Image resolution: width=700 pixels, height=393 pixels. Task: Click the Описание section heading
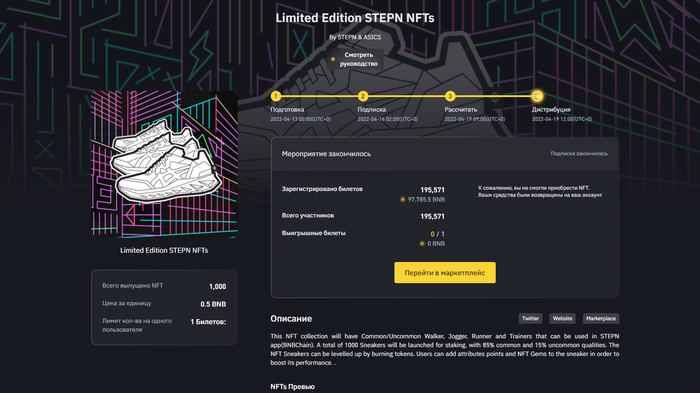[291, 319]
